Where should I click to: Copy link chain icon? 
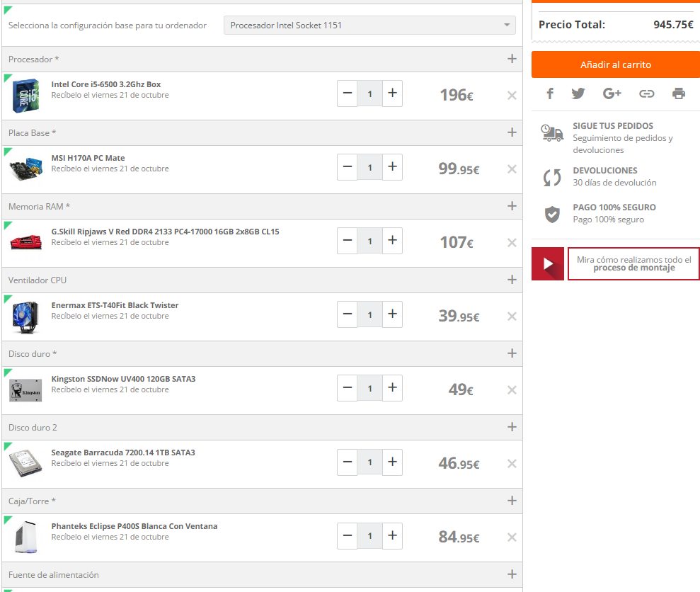click(x=646, y=93)
